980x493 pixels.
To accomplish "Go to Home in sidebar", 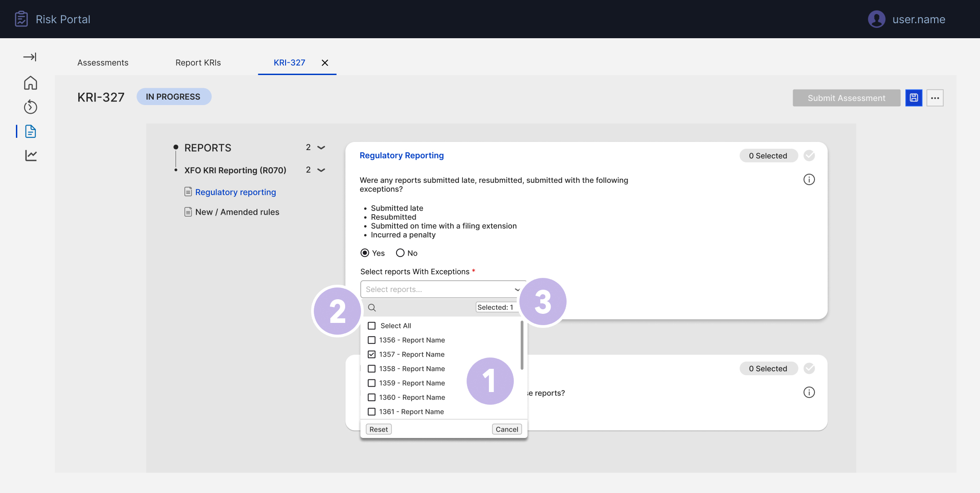I will [x=30, y=83].
